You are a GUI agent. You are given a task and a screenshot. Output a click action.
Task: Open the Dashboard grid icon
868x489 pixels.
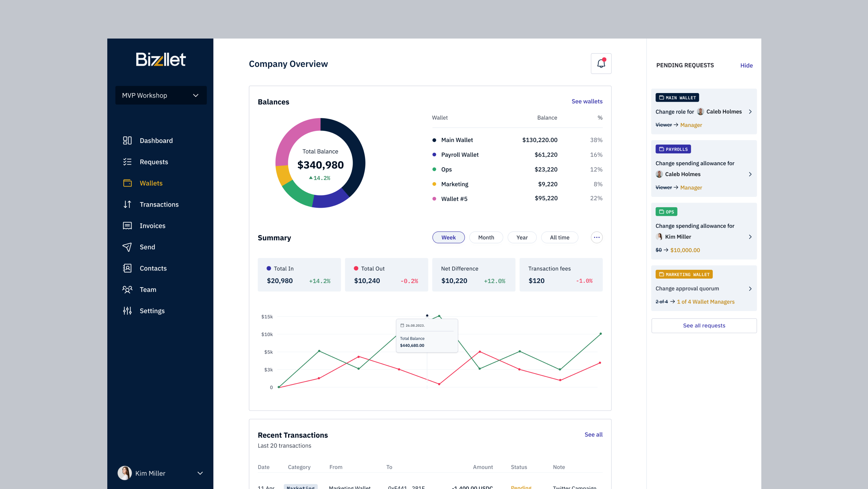127,140
